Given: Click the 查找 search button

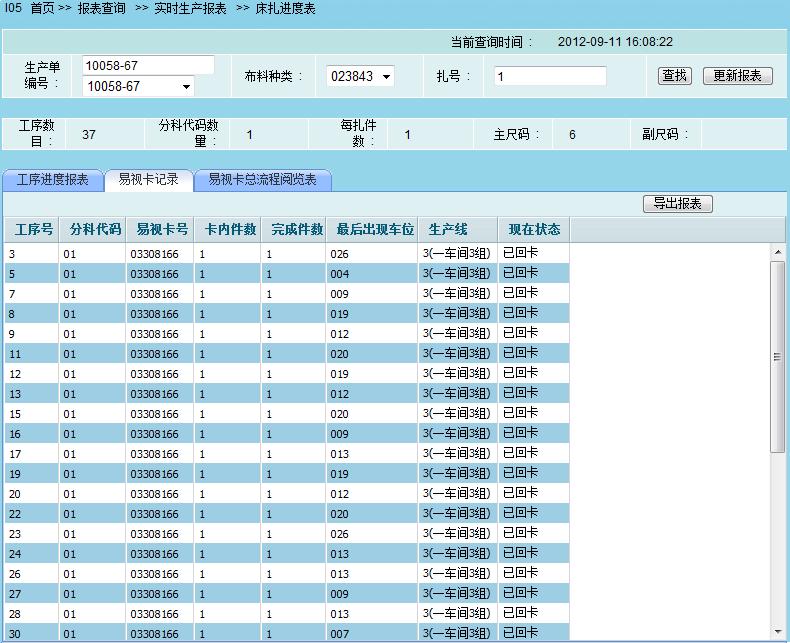Looking at the screenshot, I should (675, 76).
